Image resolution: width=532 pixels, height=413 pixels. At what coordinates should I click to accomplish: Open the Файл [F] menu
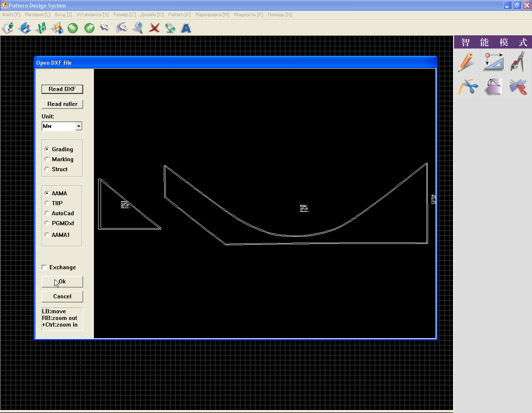(11, 15)
